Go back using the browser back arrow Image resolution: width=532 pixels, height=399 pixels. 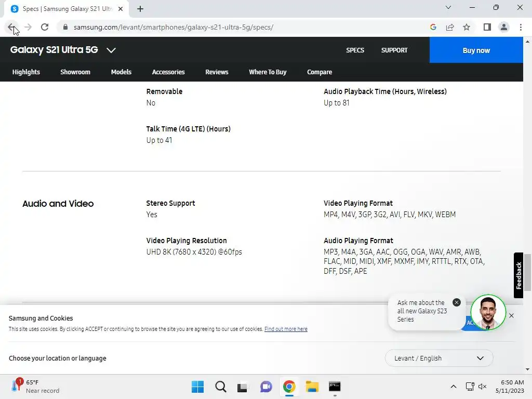click(11, 27)
